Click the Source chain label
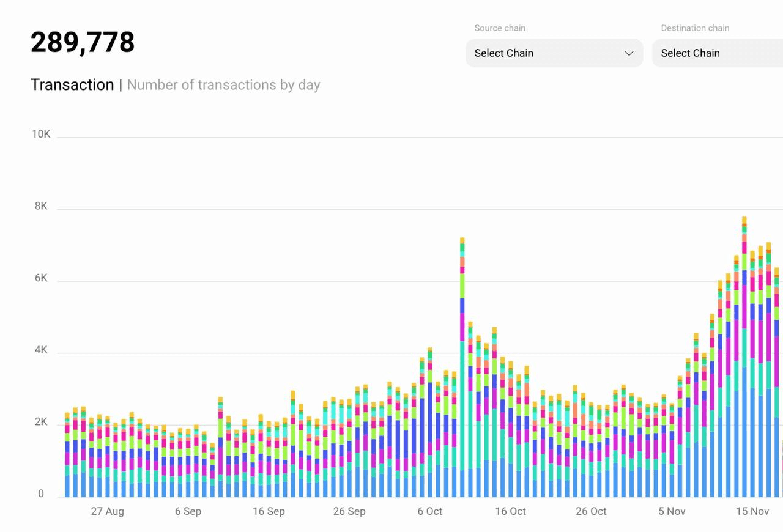The image size is (783, 532). coord(500,28)
